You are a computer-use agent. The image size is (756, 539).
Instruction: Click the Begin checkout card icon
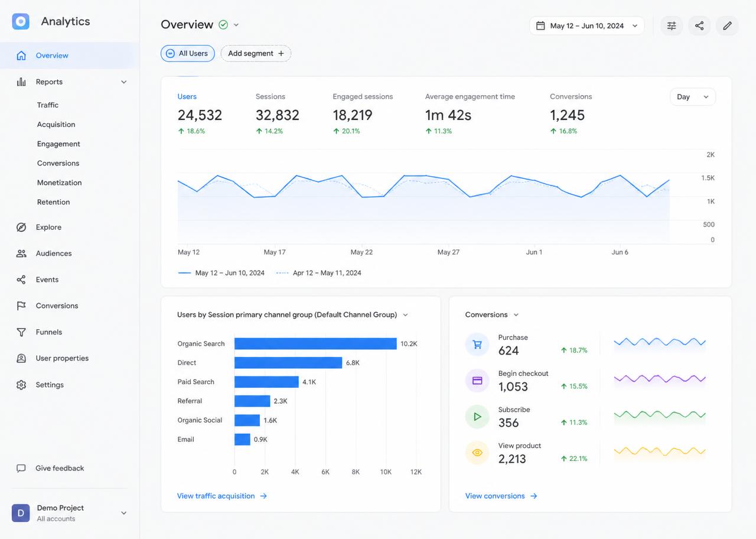pos(477,381)
